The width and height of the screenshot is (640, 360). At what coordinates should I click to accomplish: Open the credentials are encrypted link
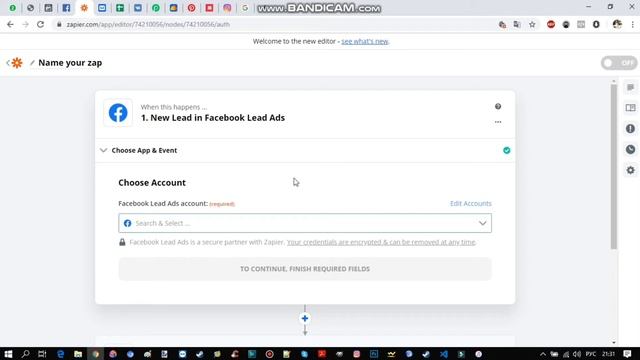(381, 242)
